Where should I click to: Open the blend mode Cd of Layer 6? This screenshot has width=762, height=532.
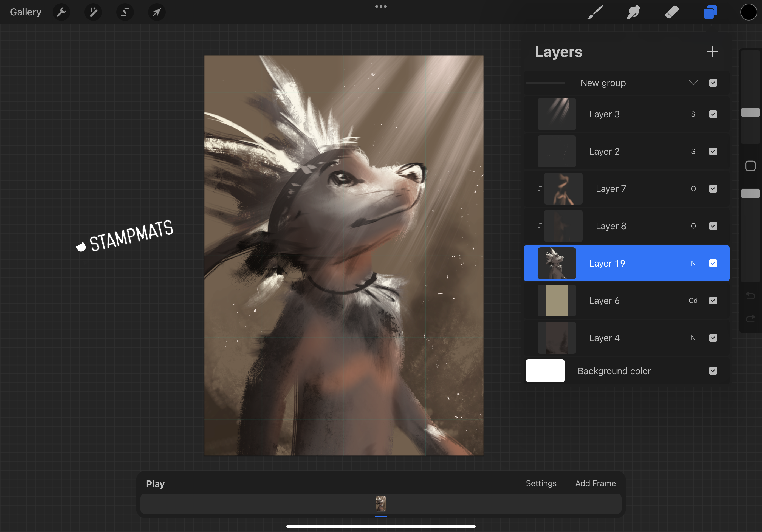tap(693, 301)
